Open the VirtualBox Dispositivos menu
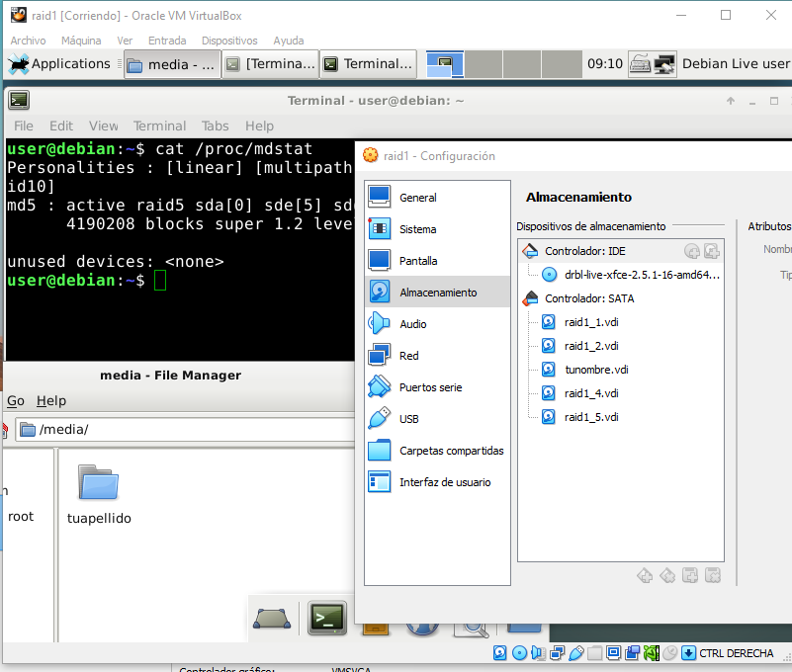 [x=229, y=41]
